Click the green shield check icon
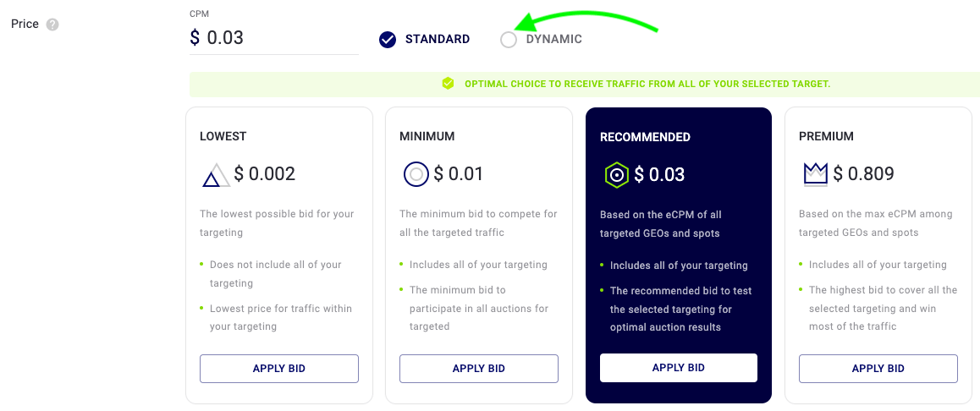The height and width of the screenshot is (411, 980). 448,84
